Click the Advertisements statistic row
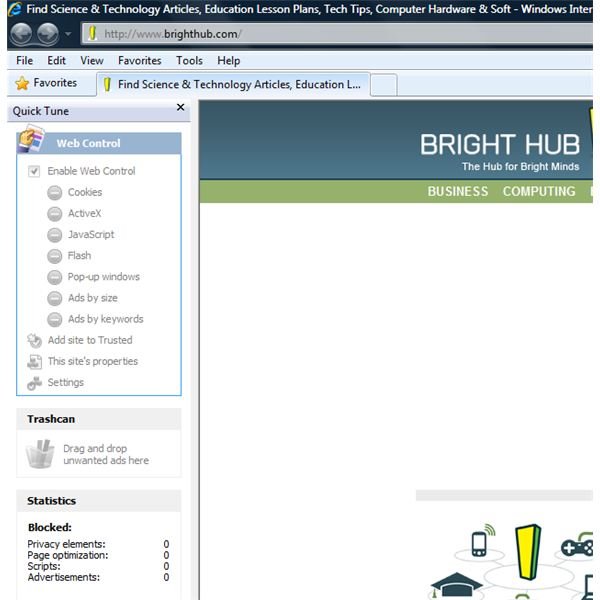Screen dimensions: 600x600 pos(98,577)
